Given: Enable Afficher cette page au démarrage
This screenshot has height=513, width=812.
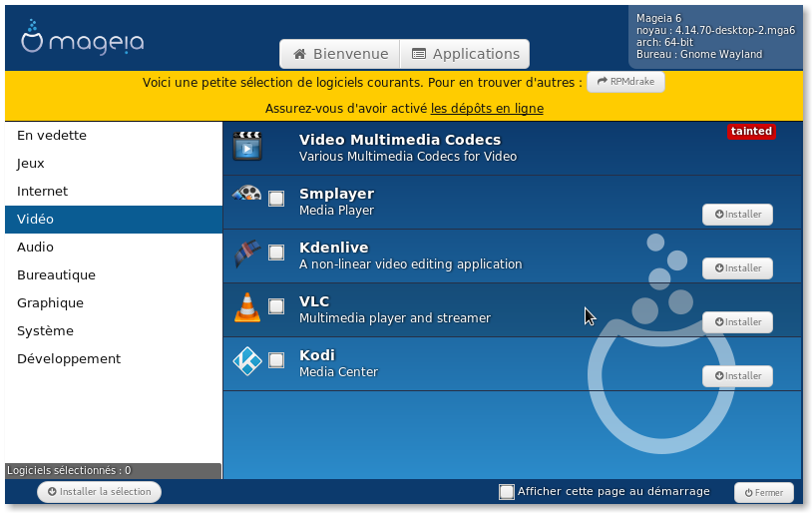Looking at the screenshot, I should tap(507, 492).
